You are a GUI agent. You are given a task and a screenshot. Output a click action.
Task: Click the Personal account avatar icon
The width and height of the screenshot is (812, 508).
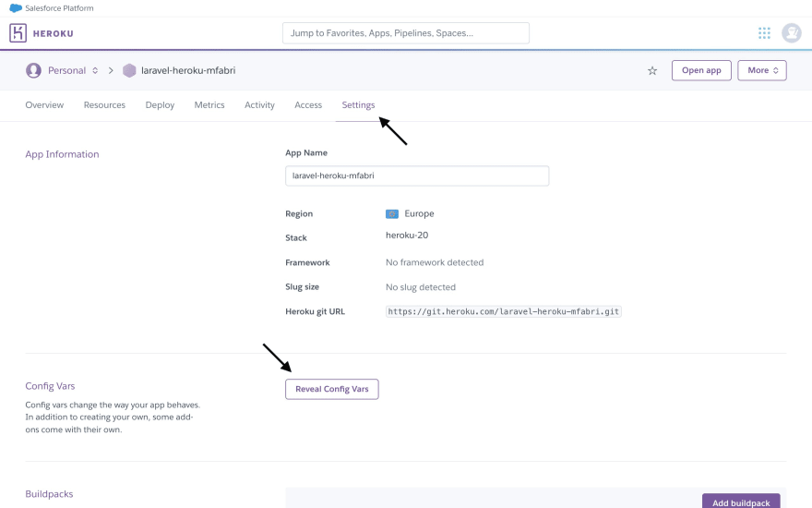[x=33, y=70]
